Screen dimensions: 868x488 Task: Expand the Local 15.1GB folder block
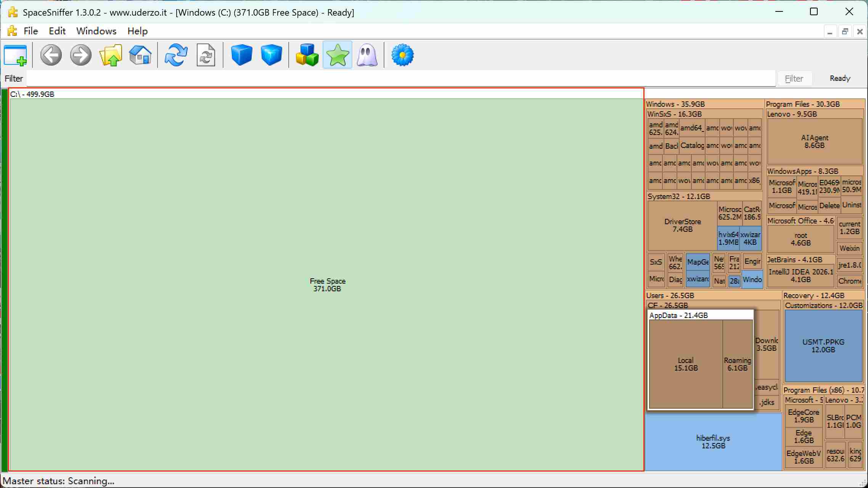pos(686,364)
